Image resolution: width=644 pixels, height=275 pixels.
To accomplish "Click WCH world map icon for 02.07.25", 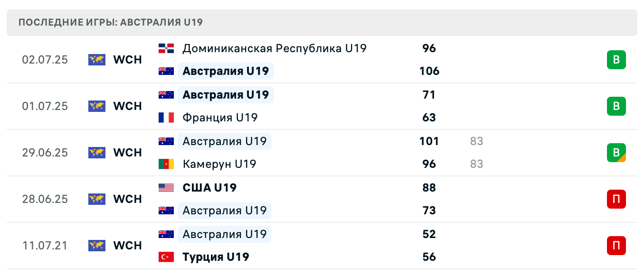I will pos(96,60).
